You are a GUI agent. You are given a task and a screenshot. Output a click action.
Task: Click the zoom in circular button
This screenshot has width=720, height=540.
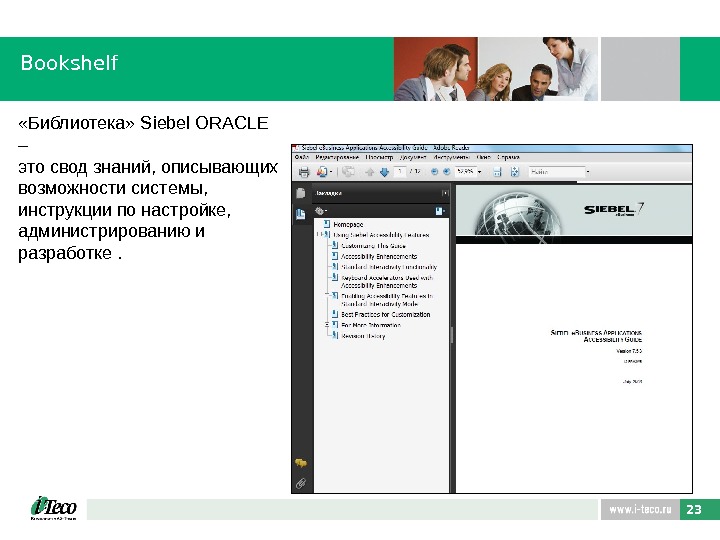pos(446,172)
